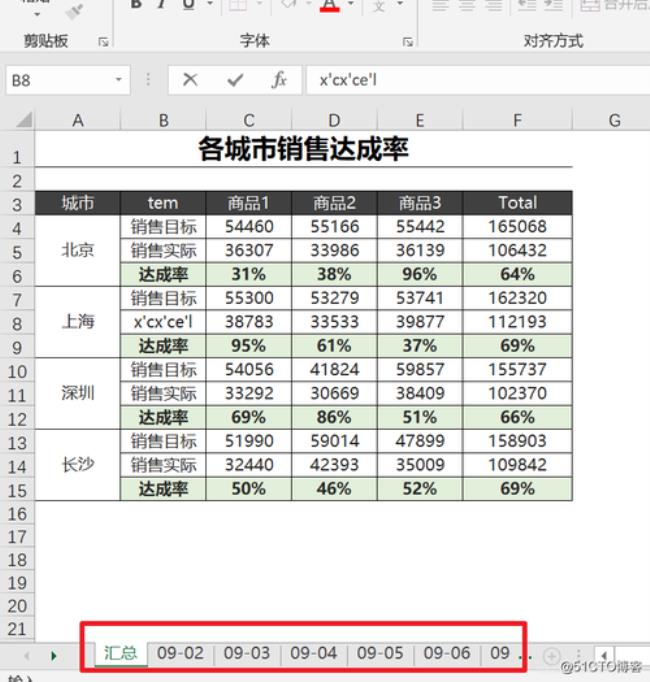Open the font color dropdown arrow
The image size is (650, 682).
point(351,4)
